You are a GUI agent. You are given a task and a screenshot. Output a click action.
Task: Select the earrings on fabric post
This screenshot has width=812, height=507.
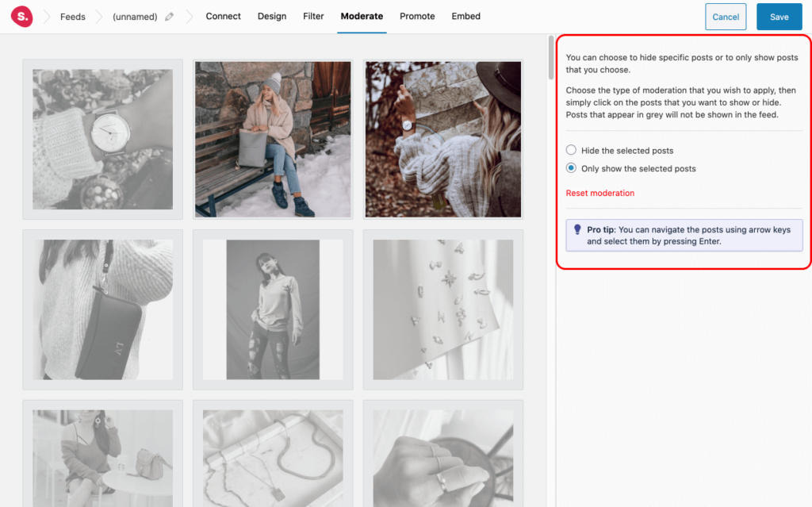pos(443,309)
